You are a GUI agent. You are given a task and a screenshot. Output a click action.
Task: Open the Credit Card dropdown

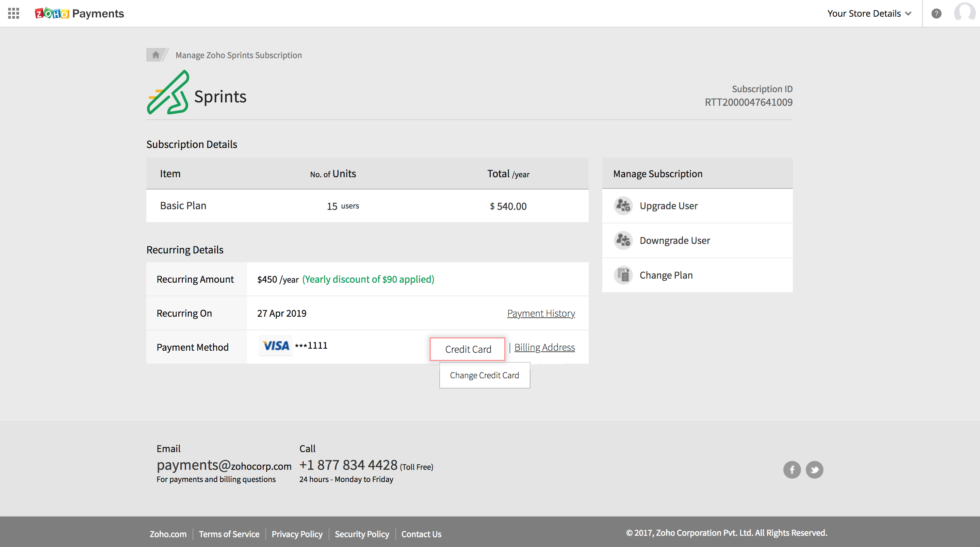468,349
